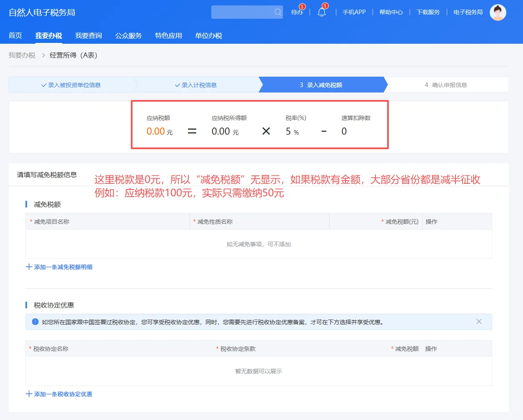Viewport: 523px width, 420px height.
Task: Click the 下载服务 download service icon
Action: 428,12
